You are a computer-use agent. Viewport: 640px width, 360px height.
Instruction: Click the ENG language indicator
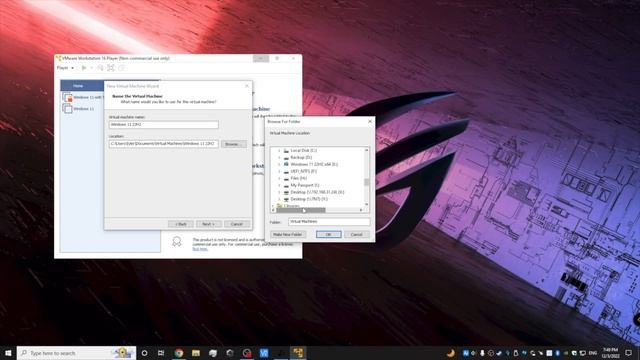click(593, 353)
